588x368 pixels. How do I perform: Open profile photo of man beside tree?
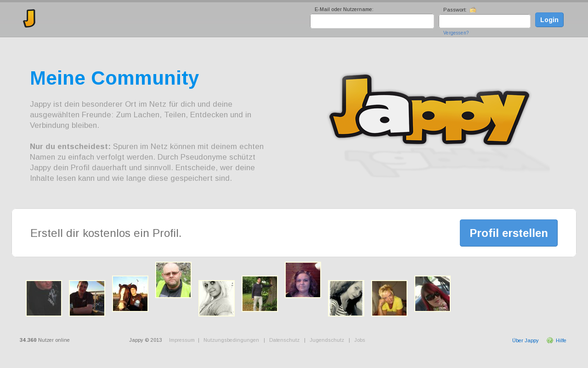pyautogui.click(x=260, y=294)
